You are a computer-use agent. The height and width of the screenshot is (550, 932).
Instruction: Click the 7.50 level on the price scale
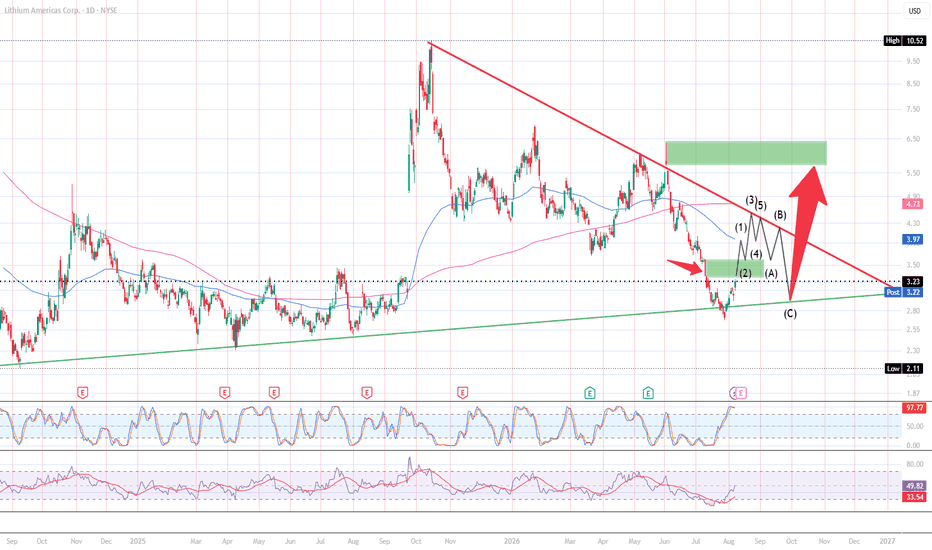click(913, 109)
